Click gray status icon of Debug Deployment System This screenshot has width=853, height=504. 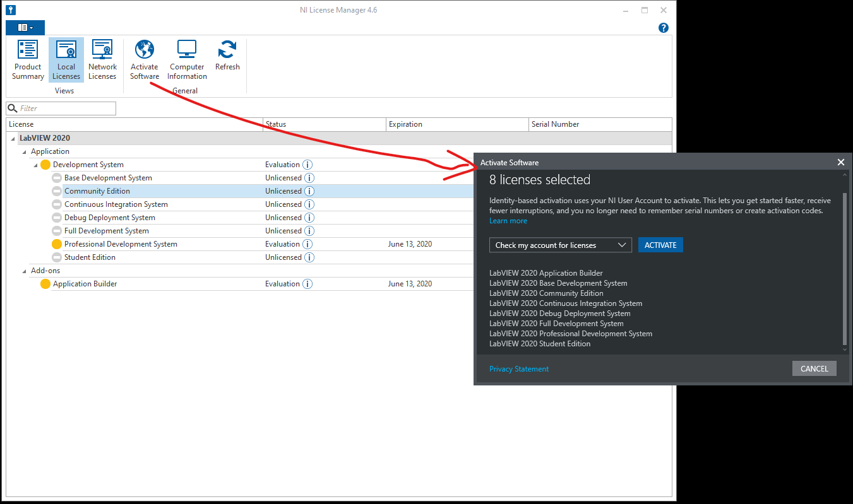pos(57,218)
